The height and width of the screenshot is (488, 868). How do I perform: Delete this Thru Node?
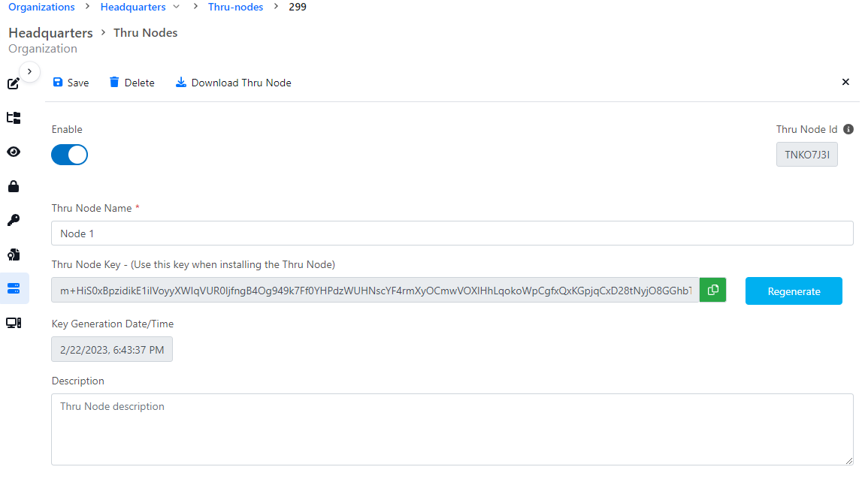(x=132, y=83)
